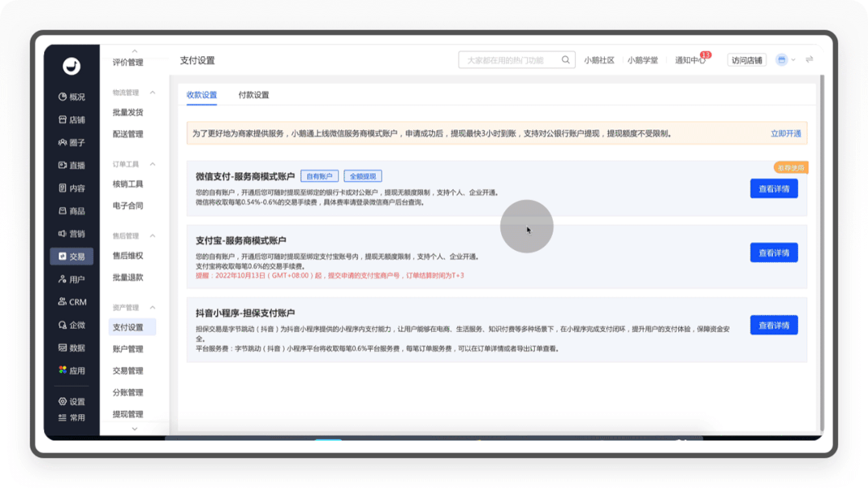Open 商品 products section

pyautogui.click(x=72, y=211)
